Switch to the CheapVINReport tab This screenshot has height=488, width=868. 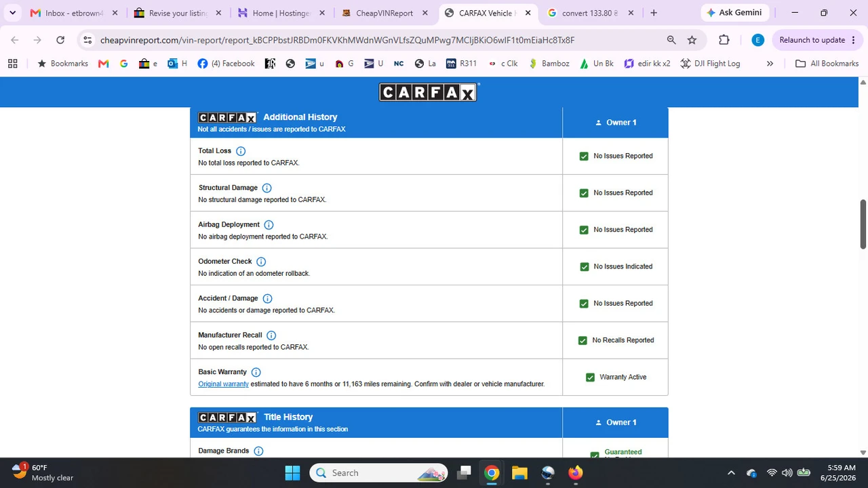pos(386,13)
